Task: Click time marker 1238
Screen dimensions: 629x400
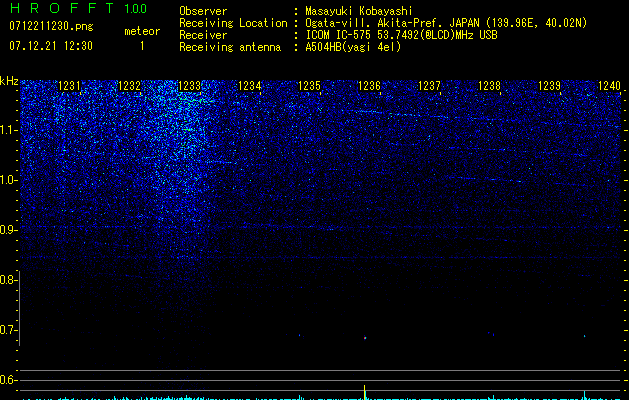Action: (489, 85)
